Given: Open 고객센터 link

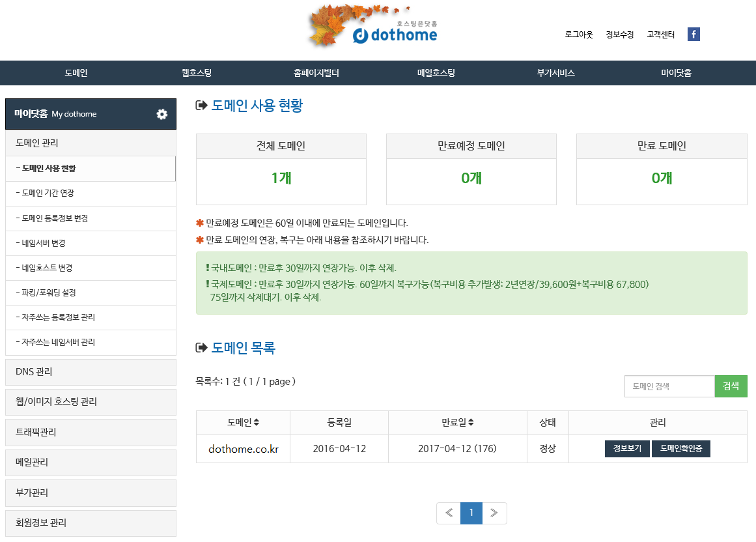Looking at the screenshot, I should [660, 35].
